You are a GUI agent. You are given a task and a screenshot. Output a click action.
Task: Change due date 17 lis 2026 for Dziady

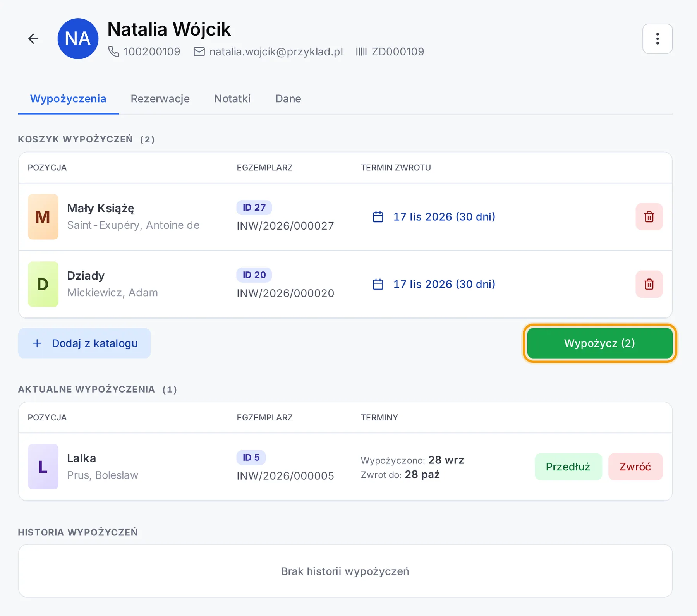tap(444, 284)
